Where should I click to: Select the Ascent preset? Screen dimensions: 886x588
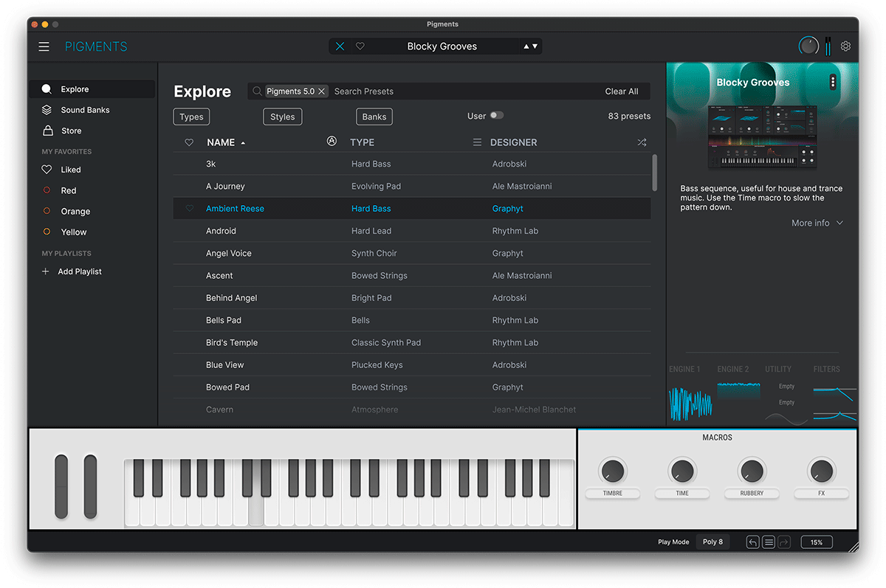click(x=412, y=276)
